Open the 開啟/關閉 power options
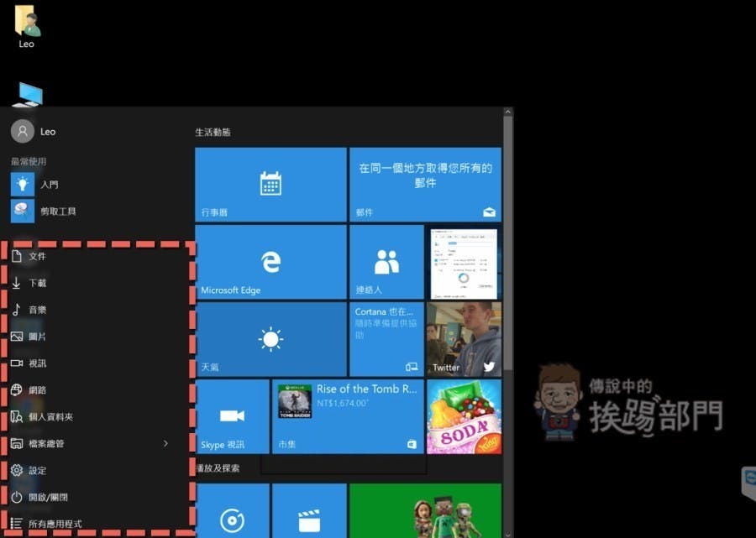This screenshot has width=756, height=538. pyautogui.click(x=39, y=497)
